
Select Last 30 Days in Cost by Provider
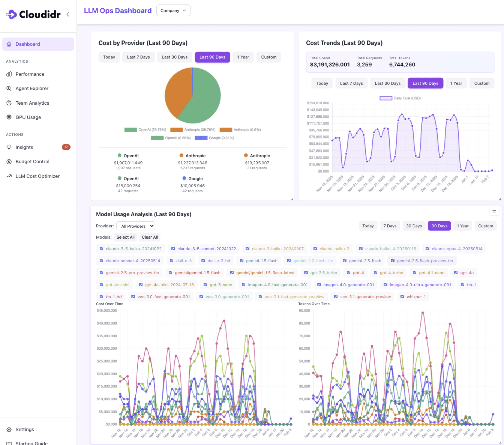175,57
